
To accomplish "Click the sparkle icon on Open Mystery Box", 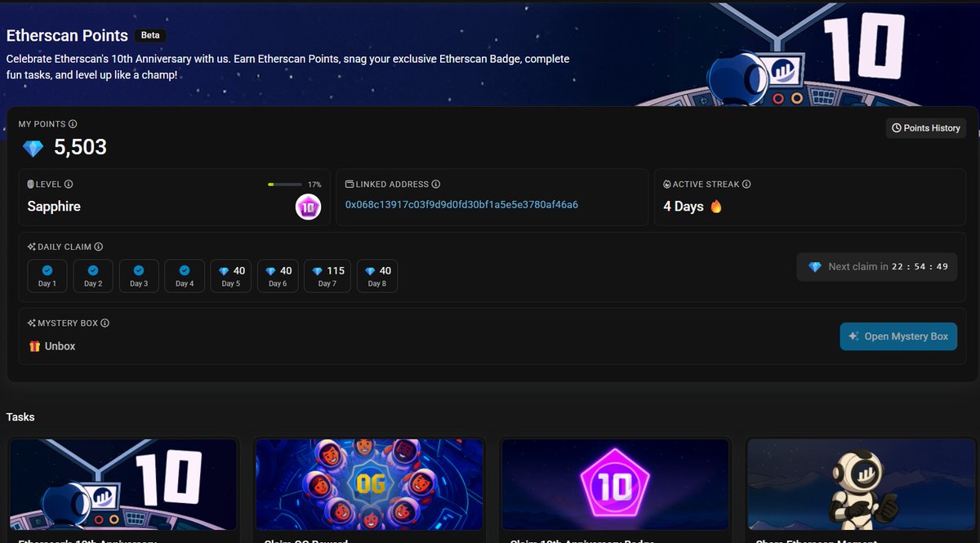I will [x=853, y=336].
